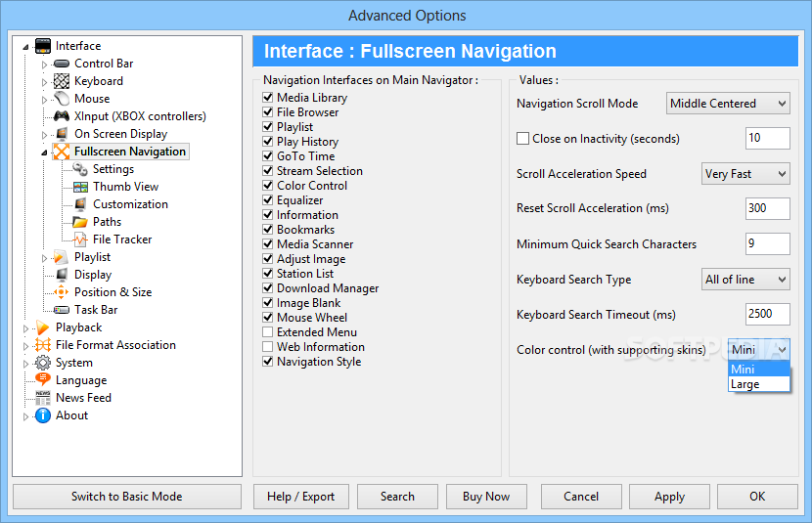Click the Playback play icon
Image resolution: width=812 pixels, height=523 pixels.
point(42,327)
